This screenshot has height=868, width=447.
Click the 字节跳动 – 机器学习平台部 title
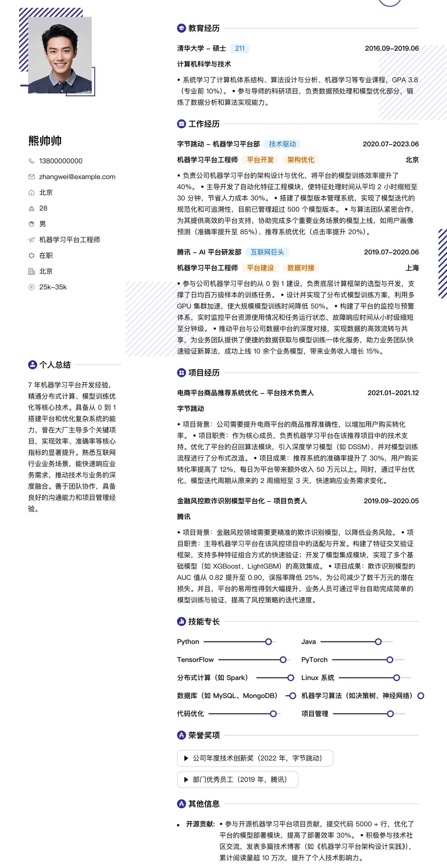pos(218,144)
